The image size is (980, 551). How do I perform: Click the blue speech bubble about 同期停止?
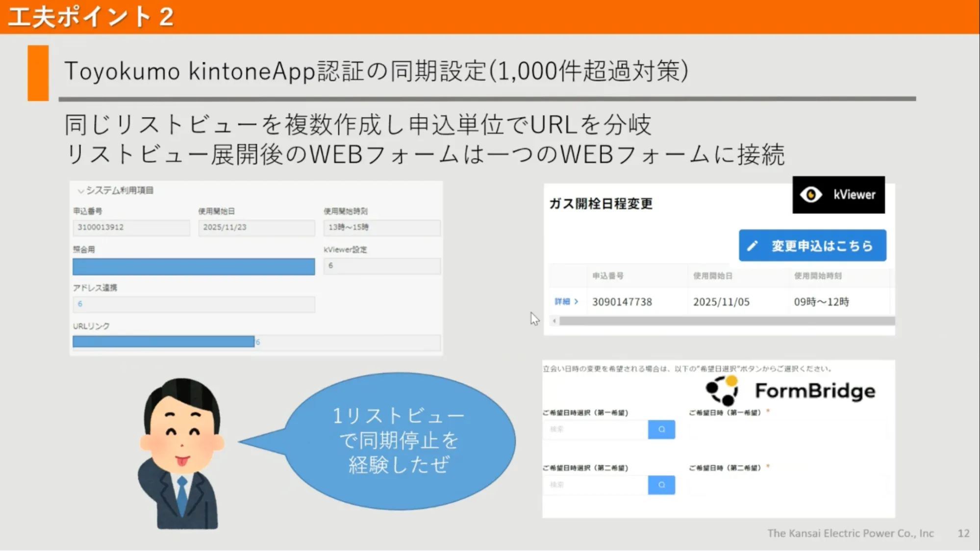click(399, 441)
